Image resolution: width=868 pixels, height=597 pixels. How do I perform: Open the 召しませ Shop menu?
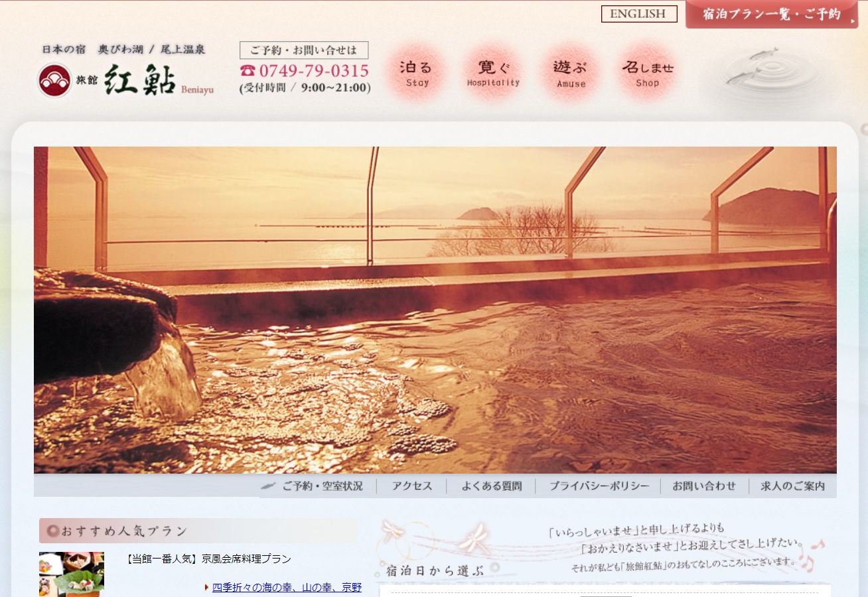pyautogui.click(x=648, y=73)
